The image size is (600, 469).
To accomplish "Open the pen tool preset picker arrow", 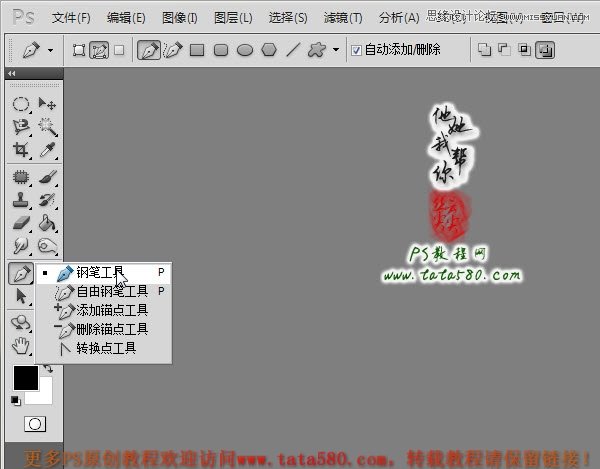I will [50, 50].
